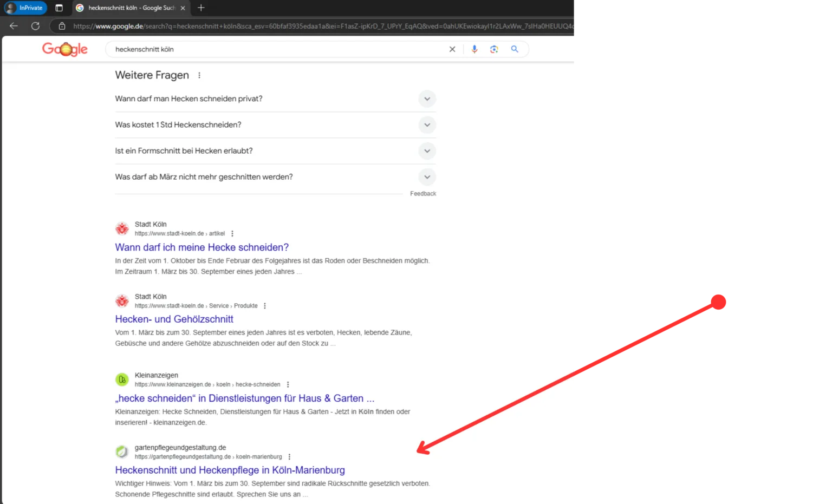Click URL 'gartenpflegeundgestaltung.de › koeln-marienburg'
Screen dimensions: 832x504
point(209,457)
